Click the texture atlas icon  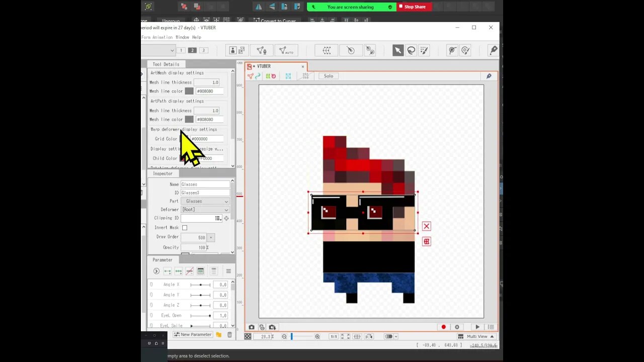pyautogui.click(x=236, y=50)
